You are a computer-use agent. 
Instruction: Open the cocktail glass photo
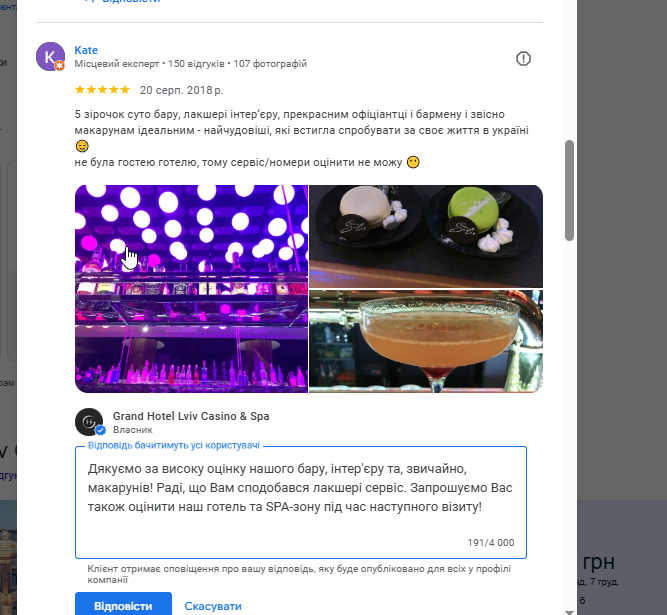tap(426, 341)
